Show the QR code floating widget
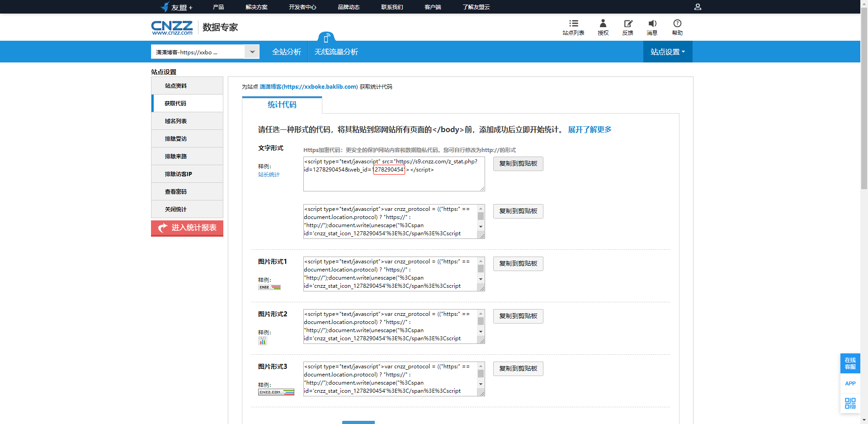The image size is (868, 424). [x=850, y=403]
